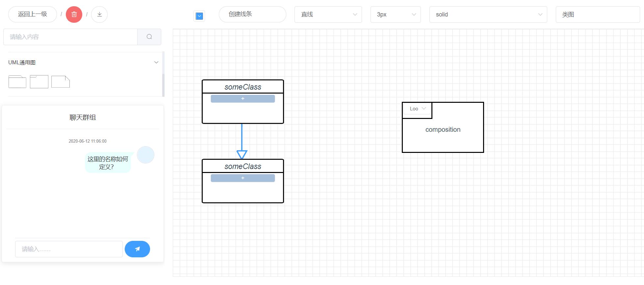Click the chat message input box
Viewport: 644px width, 285px height.
pos(69,249)
